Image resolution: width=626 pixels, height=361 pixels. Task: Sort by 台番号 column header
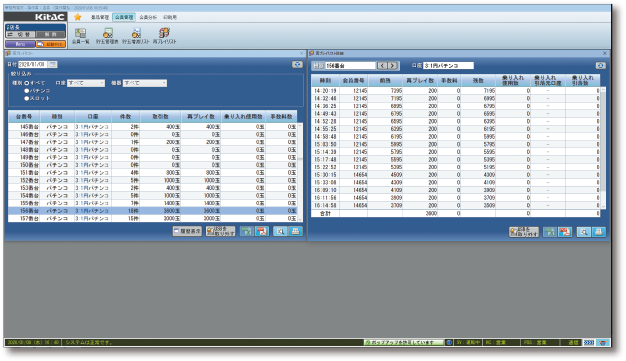coord(24,117)
